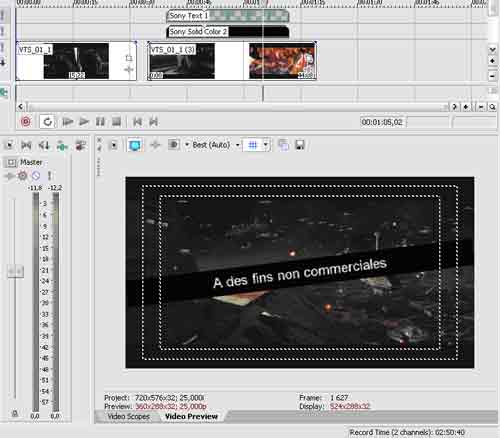Close the video preview window
Screen dimensions: 500x438
pos(99,140)
